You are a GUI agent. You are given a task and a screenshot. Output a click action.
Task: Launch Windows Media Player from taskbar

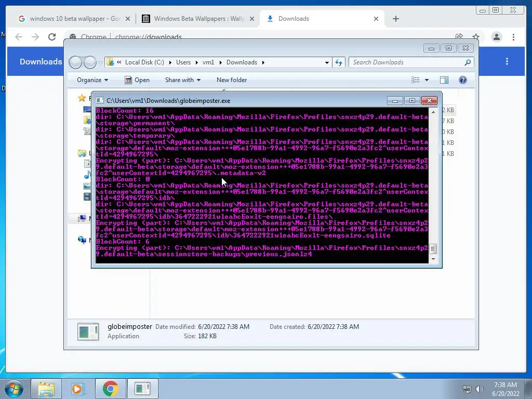78,389
